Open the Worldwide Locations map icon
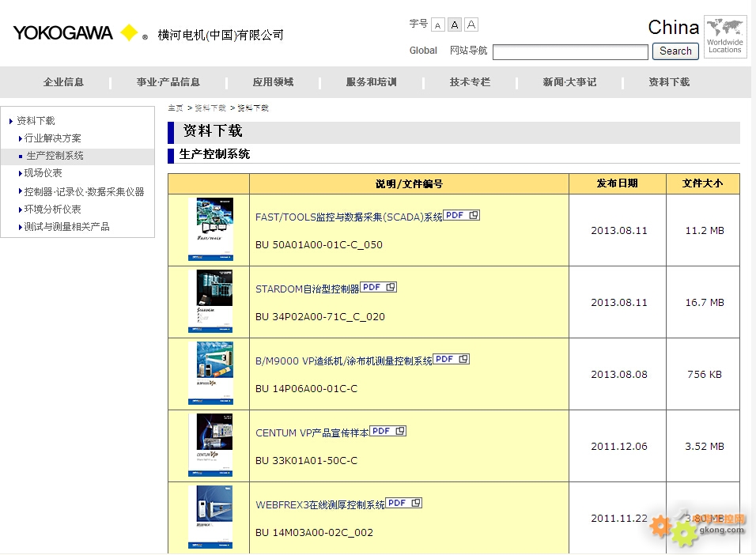Viewport: 756px width, 555px height. [x=725, y=36]
